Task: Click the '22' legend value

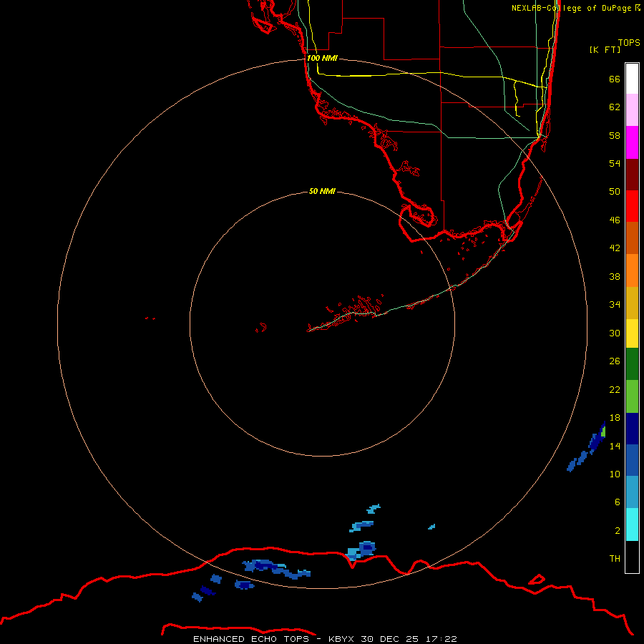Action: pyautogui.click(x=615, y=389)
